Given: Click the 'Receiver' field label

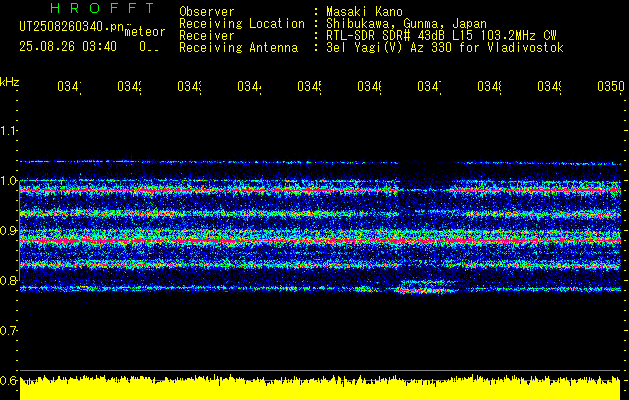Looking at the screenshot, I should pos(207,36).
